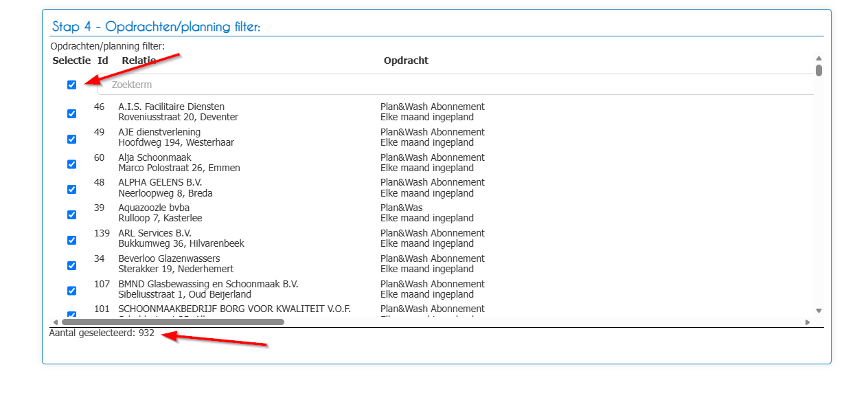Click address 'Marco Polostraat 26, Emmen'
Viewport: 868px width, 398px height.
[x=179, y=168]
